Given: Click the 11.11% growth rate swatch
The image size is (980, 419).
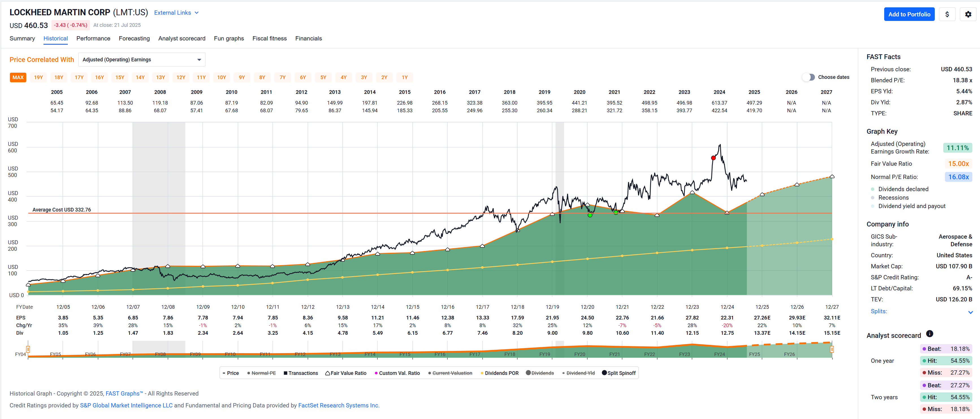Looking at the screenshot, I should click(958, 148).
